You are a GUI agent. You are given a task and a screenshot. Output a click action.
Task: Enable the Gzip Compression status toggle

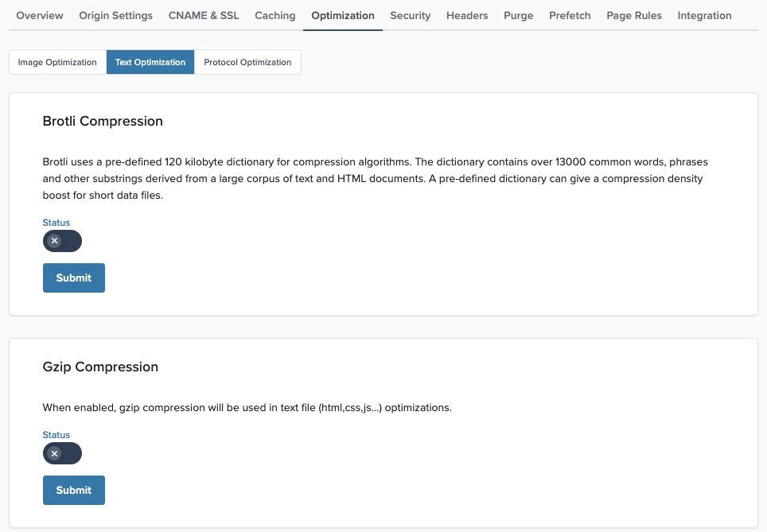62,453
